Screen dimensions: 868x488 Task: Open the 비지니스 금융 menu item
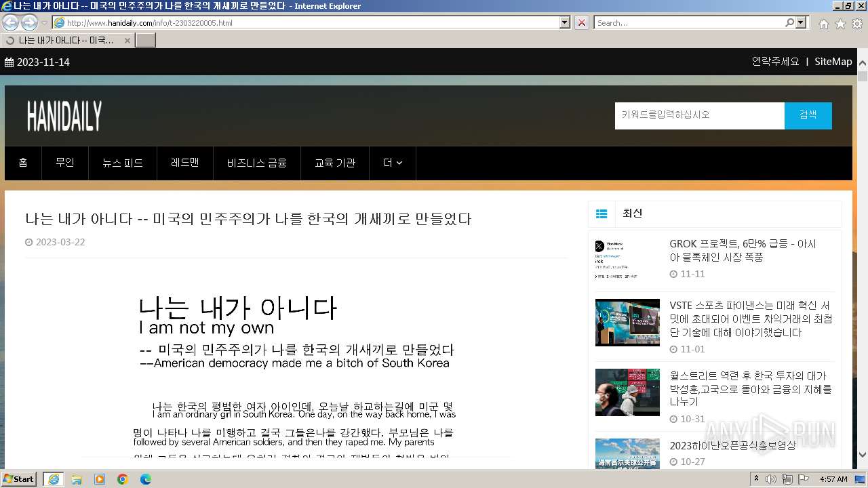point(257,163)
